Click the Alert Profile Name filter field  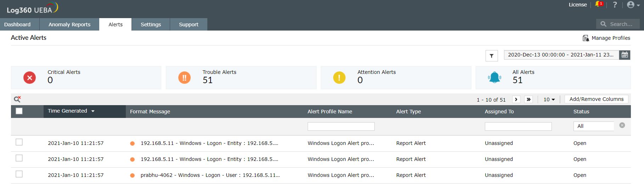[x=341, y=126]
